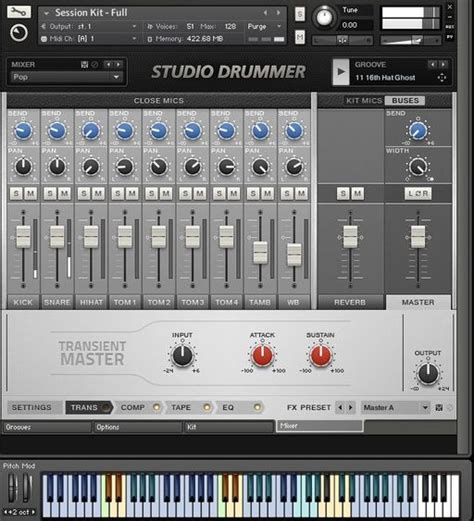Click the header S solo button

pyautogui.click(x=300, y=14)
